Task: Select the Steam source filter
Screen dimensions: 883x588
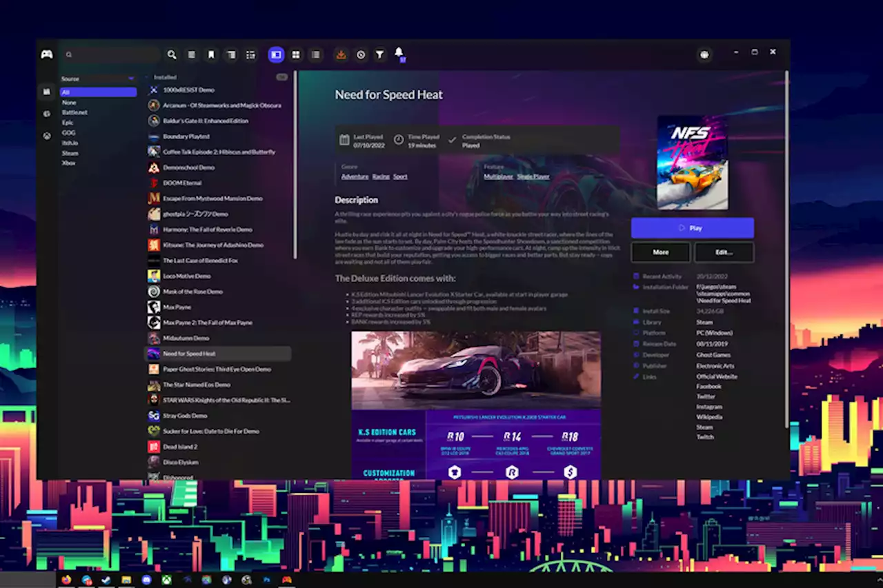Action: click(70, 153)
